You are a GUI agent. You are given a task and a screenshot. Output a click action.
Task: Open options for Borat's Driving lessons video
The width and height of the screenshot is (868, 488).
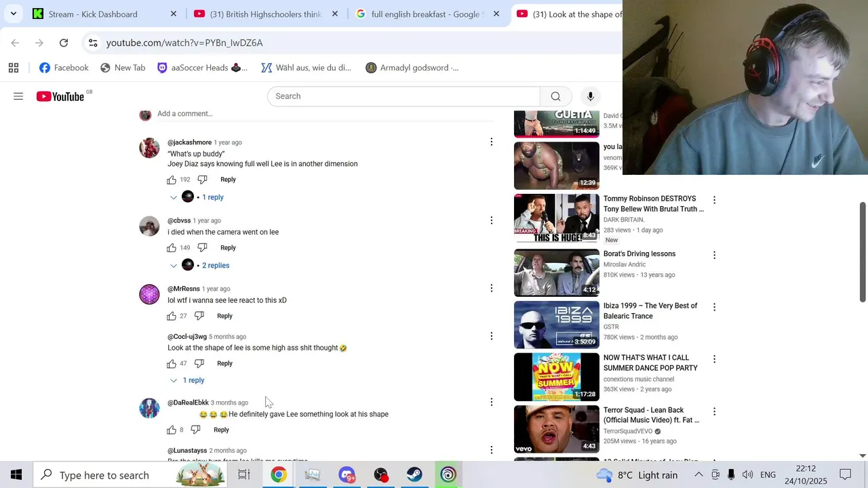pos(714,256)
